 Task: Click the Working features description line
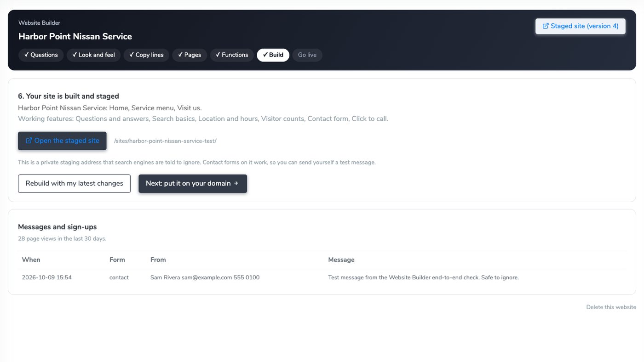tap(203, 119)
